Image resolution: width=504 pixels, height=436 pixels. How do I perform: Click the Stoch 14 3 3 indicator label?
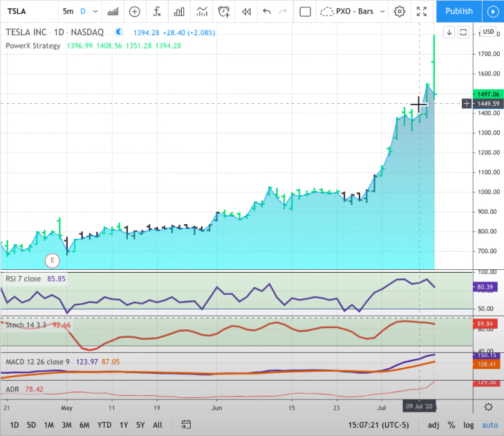pos(26,325)
